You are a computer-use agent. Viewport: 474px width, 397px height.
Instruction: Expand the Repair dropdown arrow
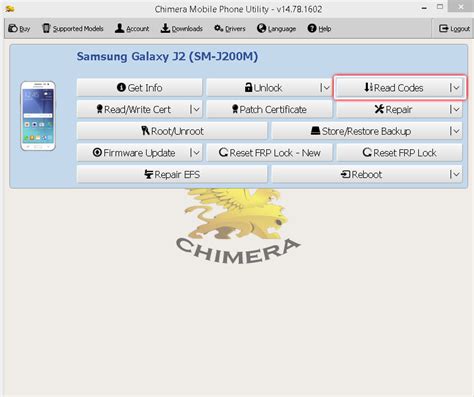[455, 109]
